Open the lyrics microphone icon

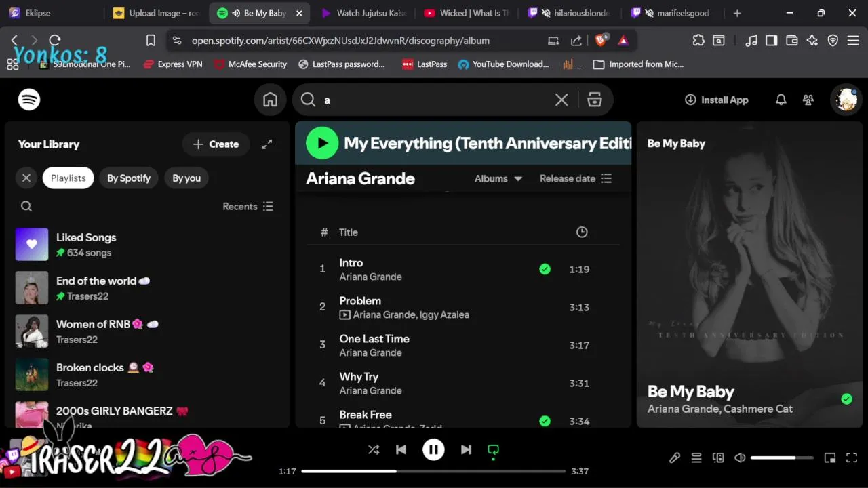pyautogui.click(x=675, y=457)
